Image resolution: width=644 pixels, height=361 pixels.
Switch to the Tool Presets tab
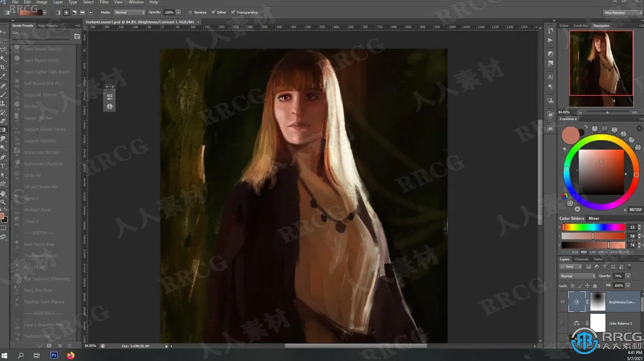[x=48, y=25]
